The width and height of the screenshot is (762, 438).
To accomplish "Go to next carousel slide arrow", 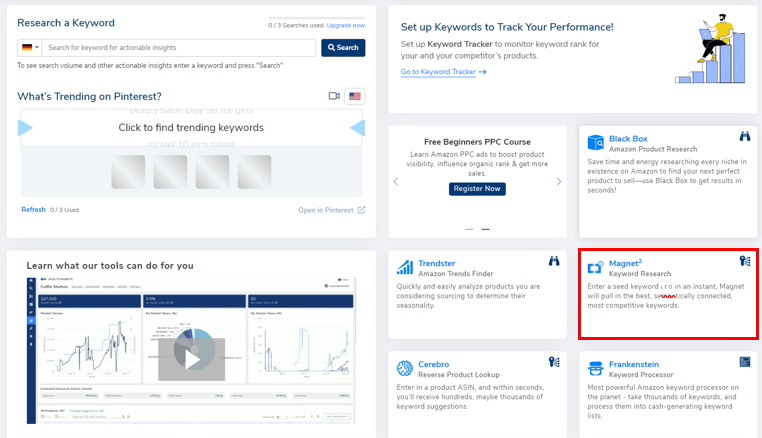I will pos(559,181).
